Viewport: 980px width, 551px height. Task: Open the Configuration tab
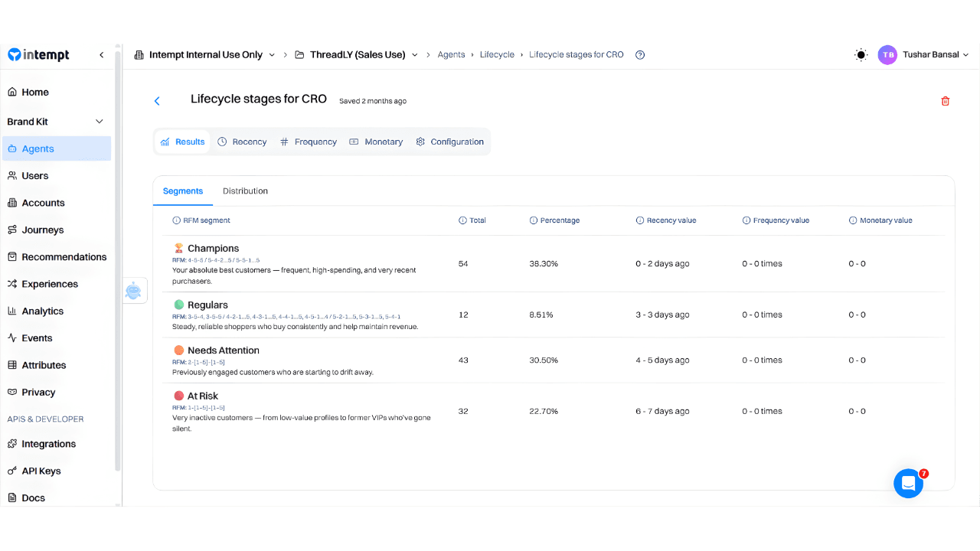449,142
